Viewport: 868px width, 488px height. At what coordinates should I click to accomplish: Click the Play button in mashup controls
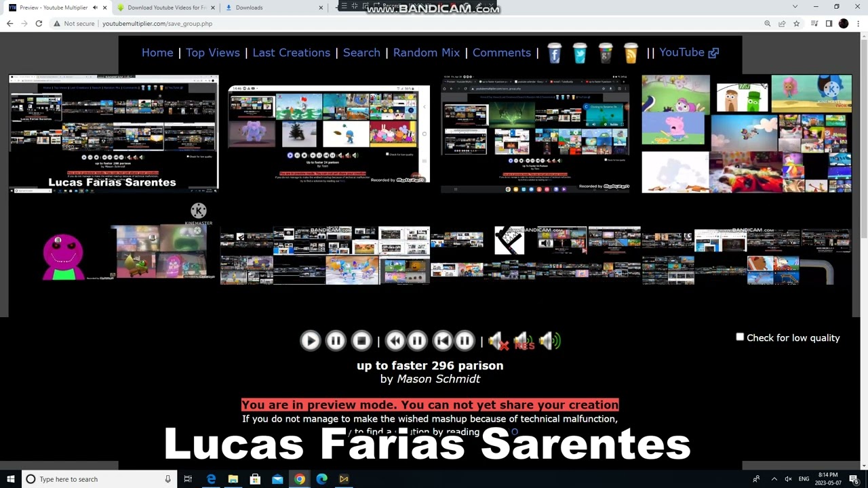(310, 340)
